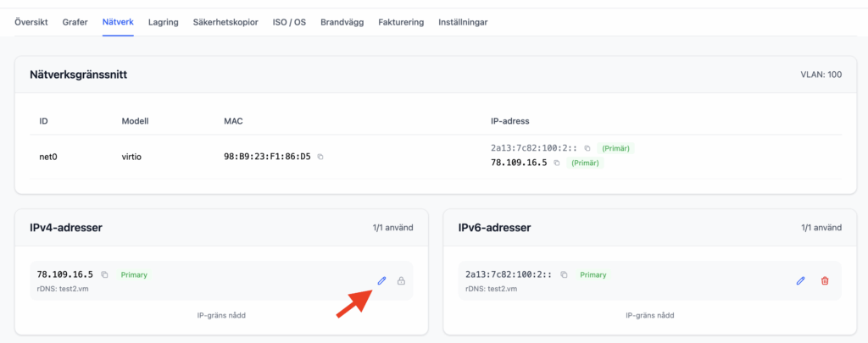Go to the Lagring tab

163,22
